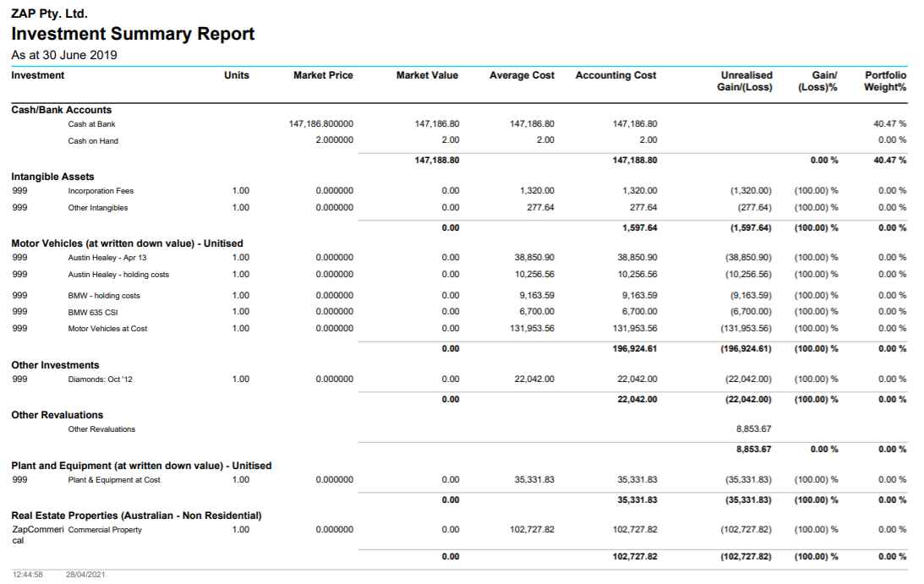Click the BMW 635 CSI investment name
This screenshot has width=924, height=584.
click(93, 312)
